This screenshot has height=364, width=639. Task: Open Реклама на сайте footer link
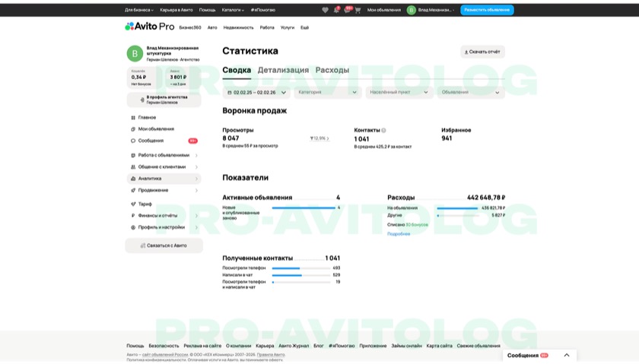tap(202, 346)
